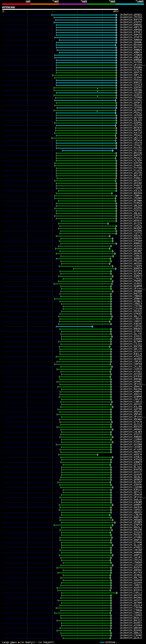Click label UniRef100_O23940
Image resolution: width=146 pixels, height=644 pixels.
click(x=131, y=77)
